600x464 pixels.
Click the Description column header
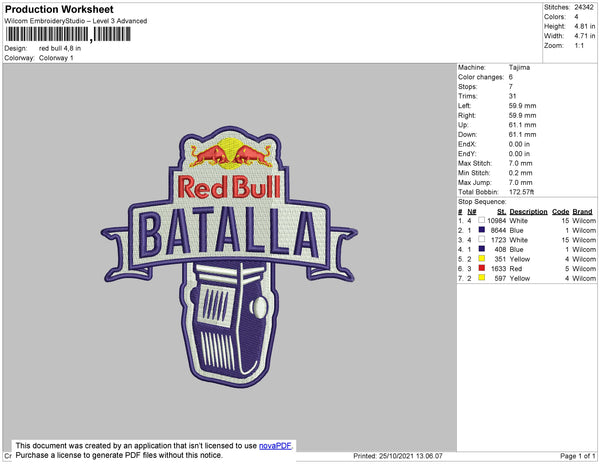(528, 212)
